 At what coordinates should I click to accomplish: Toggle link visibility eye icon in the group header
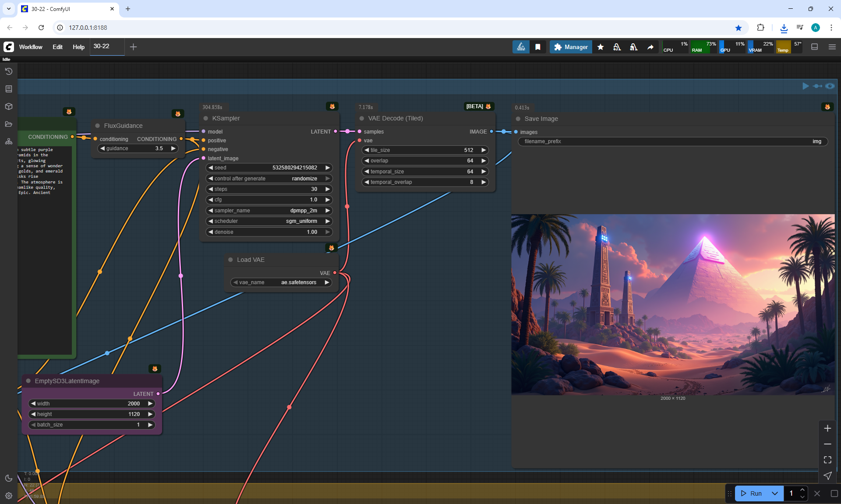click(830, 86)
